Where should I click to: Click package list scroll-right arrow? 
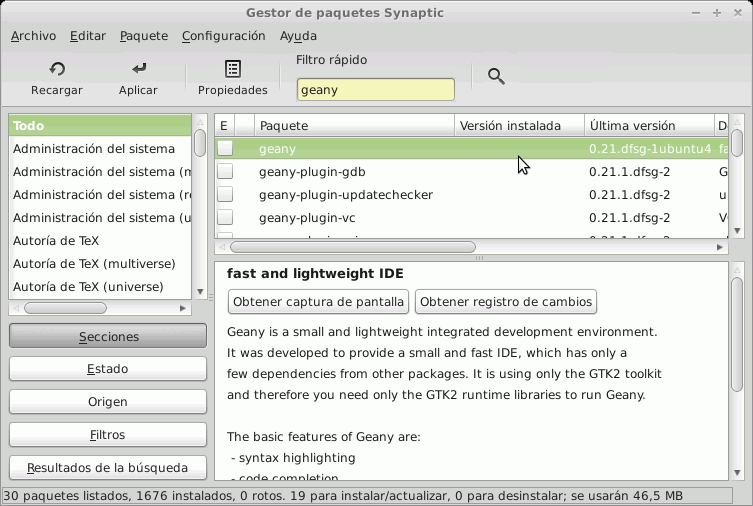pos(719,247)
